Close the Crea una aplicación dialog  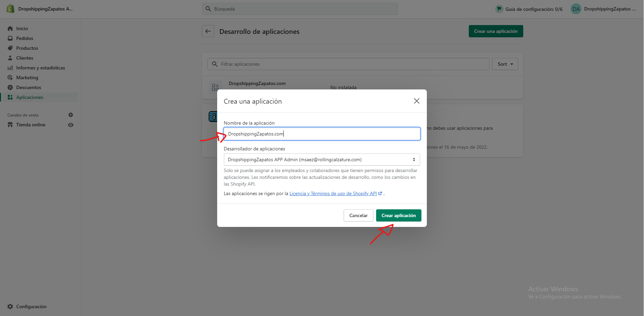point(416,101)
